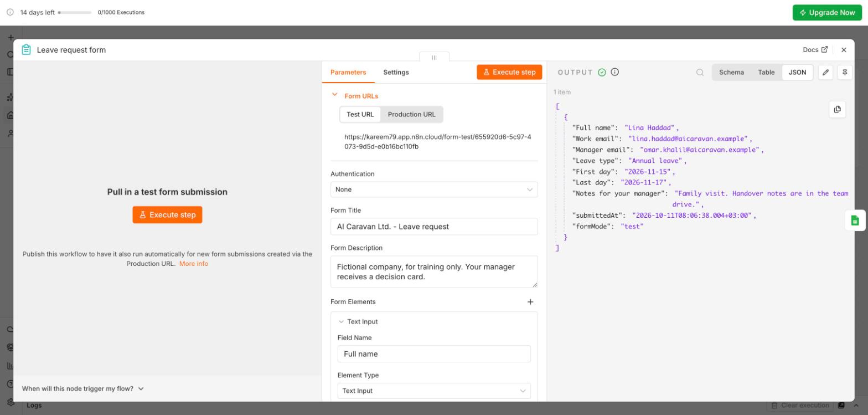Click the trial info icon beside 14 days left
The image size is (868, 415).
[x=10, y=13]
